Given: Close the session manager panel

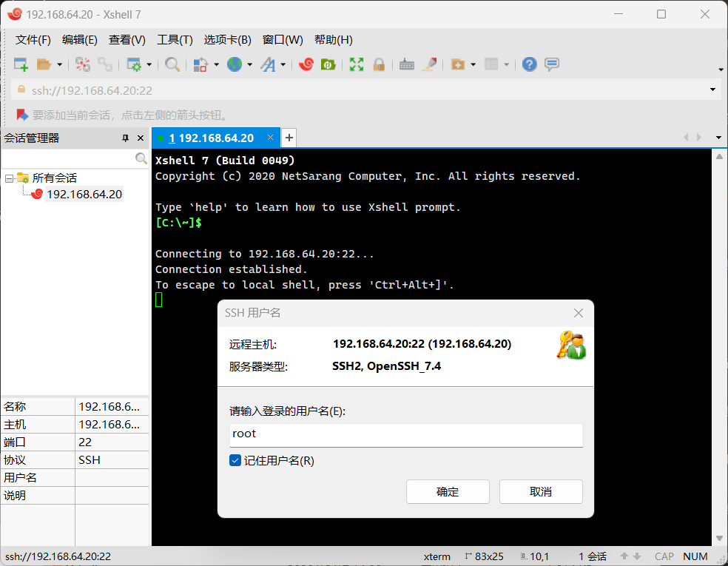Looking at the screenshot, I should [141, 138].
